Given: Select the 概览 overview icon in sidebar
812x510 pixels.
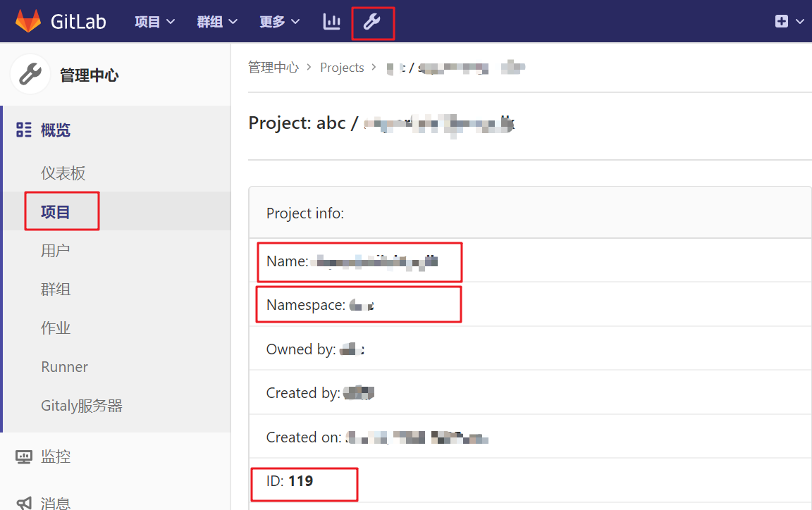Looking at the screenshot, I should pyautogui.click(x=23, y=130).
